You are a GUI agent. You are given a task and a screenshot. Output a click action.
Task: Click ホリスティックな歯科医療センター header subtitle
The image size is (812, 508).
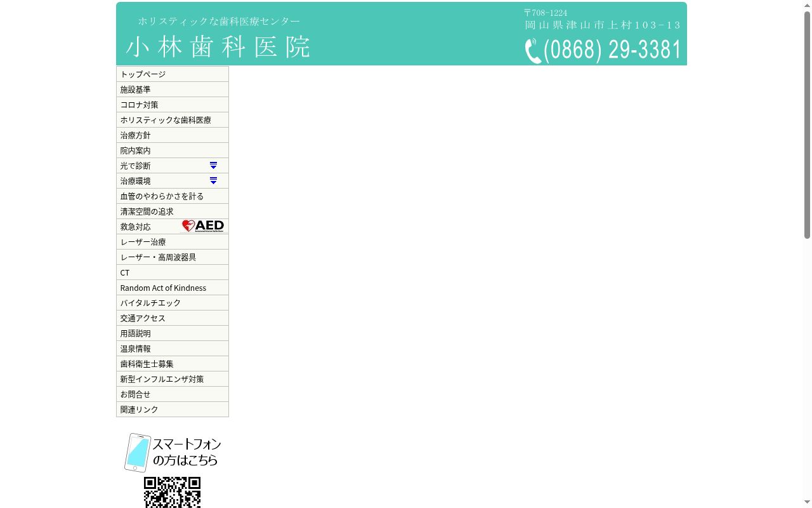coord(219,21)
